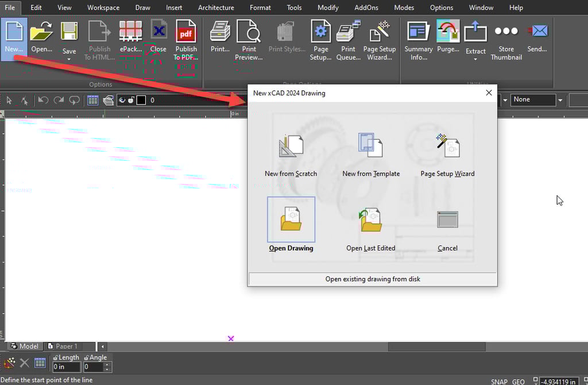Click the Print icon in ribbon
Viewport: 588px width, 385px height.
[220, 31]
